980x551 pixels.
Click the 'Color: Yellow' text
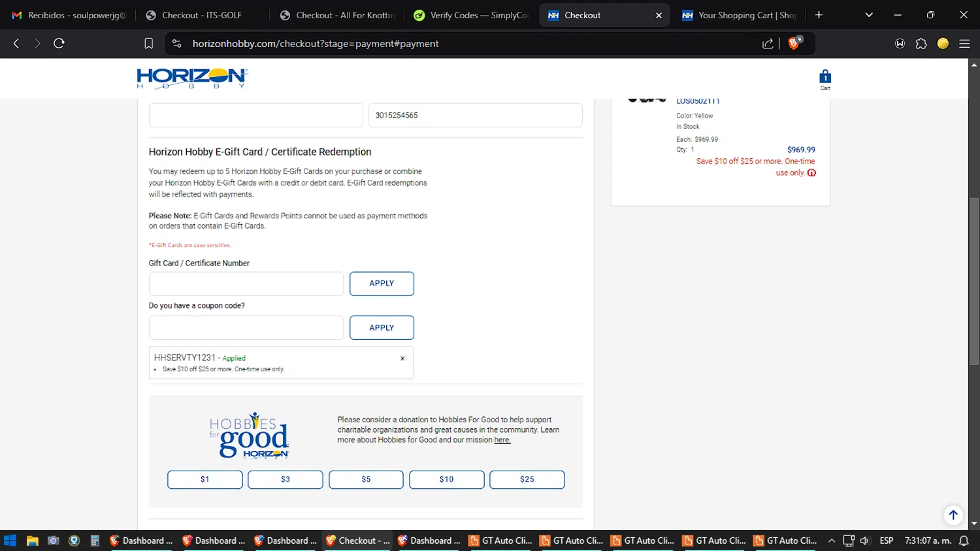point(694,116)
